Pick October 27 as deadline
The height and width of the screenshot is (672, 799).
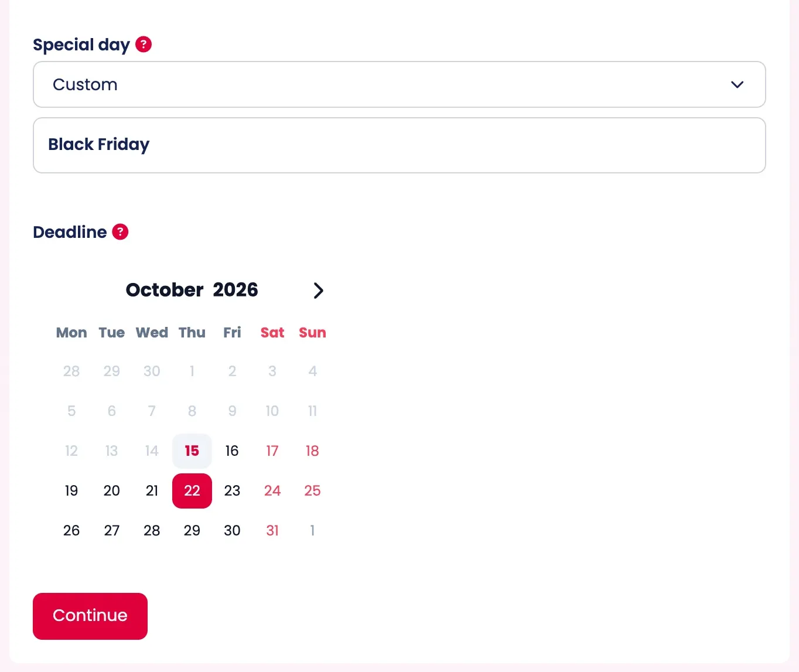tap(112, 531)
